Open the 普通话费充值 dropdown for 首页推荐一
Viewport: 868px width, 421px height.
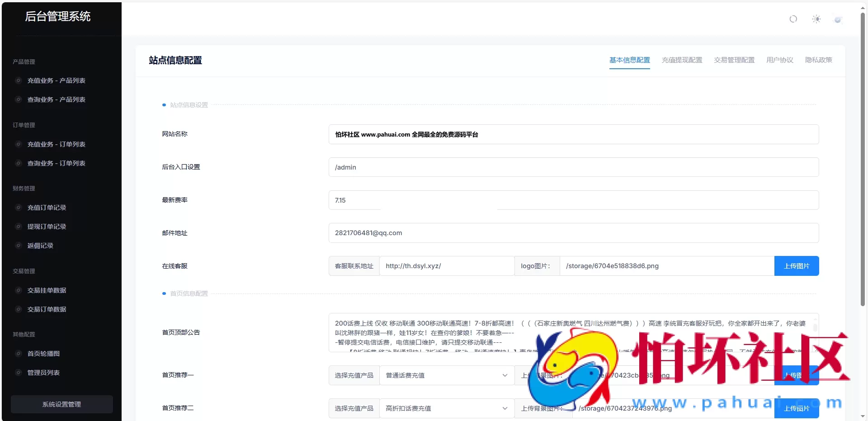click(445, 375)
